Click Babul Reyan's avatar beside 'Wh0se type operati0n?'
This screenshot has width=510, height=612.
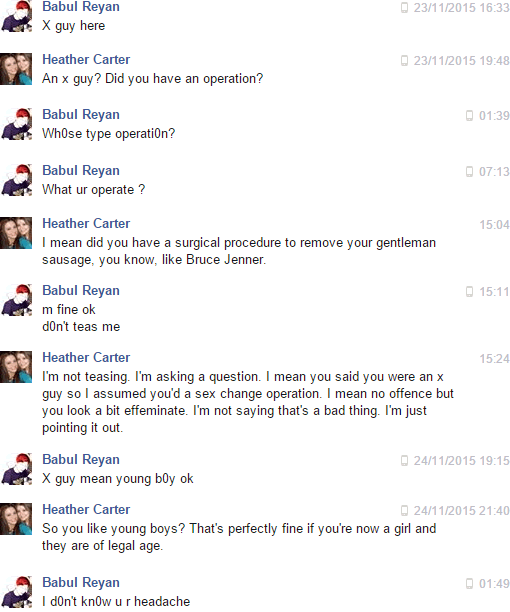pyautogui.click(x=16, y=124)
